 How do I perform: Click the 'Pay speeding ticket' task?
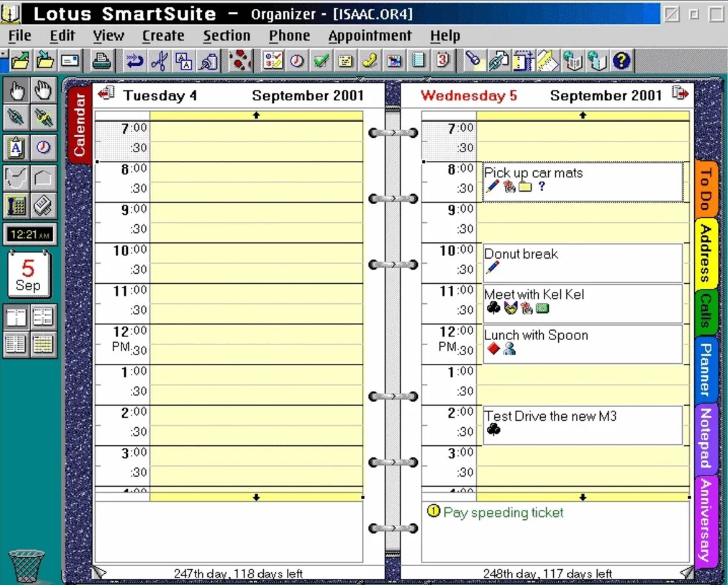503,512
